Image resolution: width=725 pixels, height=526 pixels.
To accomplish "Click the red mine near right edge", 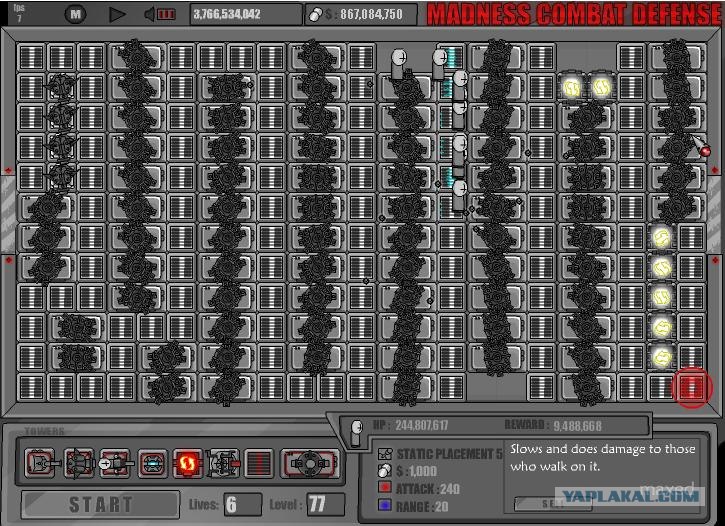I will (705, 151).
